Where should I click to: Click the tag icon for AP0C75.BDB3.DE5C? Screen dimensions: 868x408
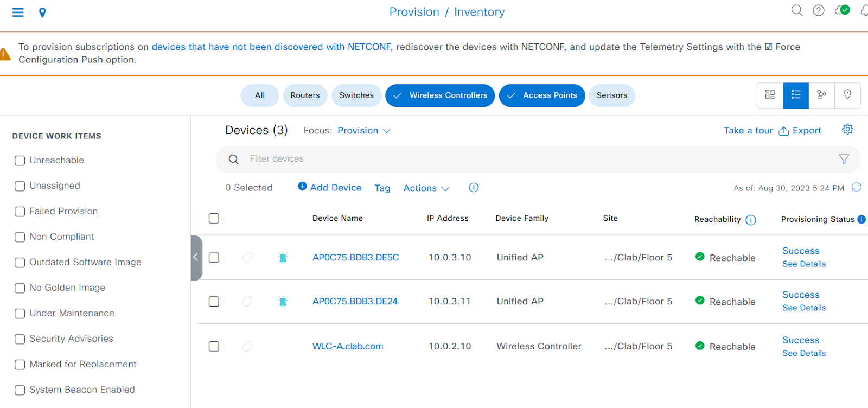pyautogui.click(x=247, y=257)
